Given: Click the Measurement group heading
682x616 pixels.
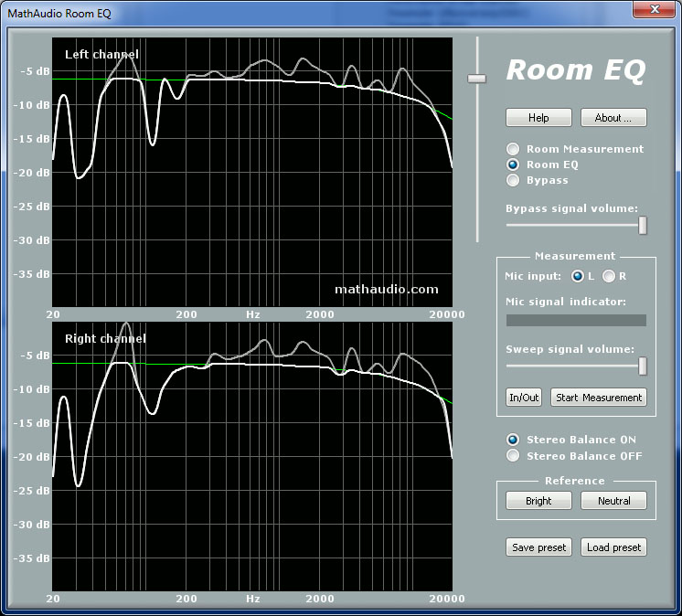Looking at the screenshot, I should 575,256.
